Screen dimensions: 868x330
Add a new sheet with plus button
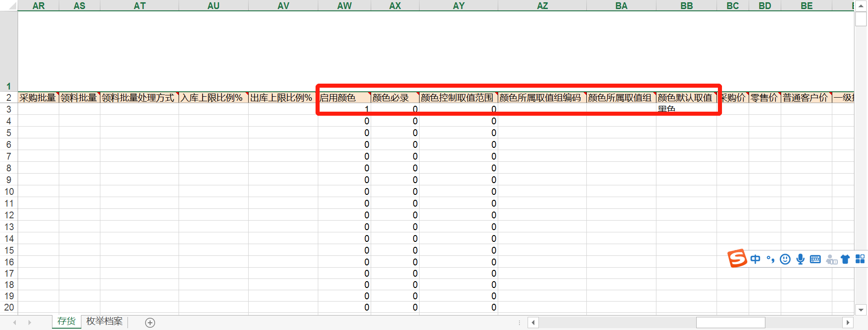pyautogui.click(x=150, y=322)
